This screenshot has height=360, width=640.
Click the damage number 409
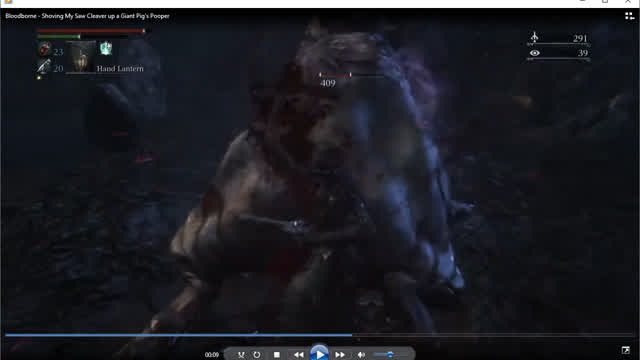328,83
